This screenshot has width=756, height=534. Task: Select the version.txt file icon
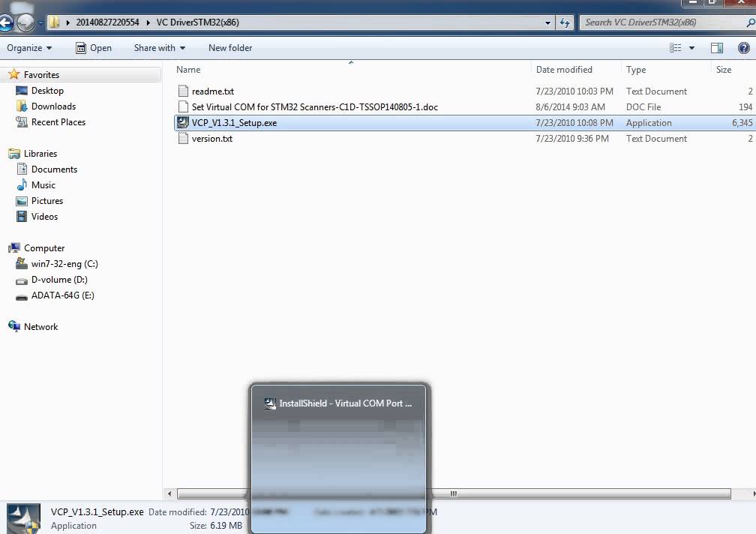point(183,138)
